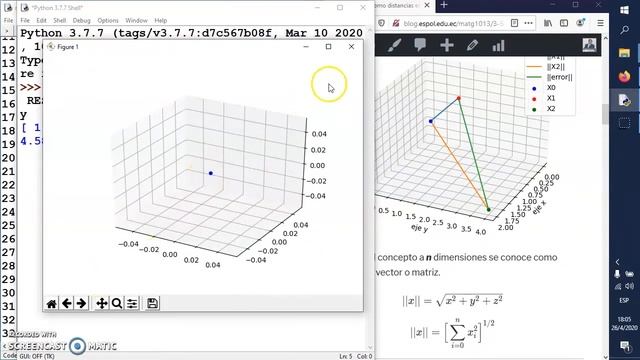Viewport: 640px width, 360px height.
Task: Click the WordPress customize paintbrush icon
Action: click(x=394, y=45)
